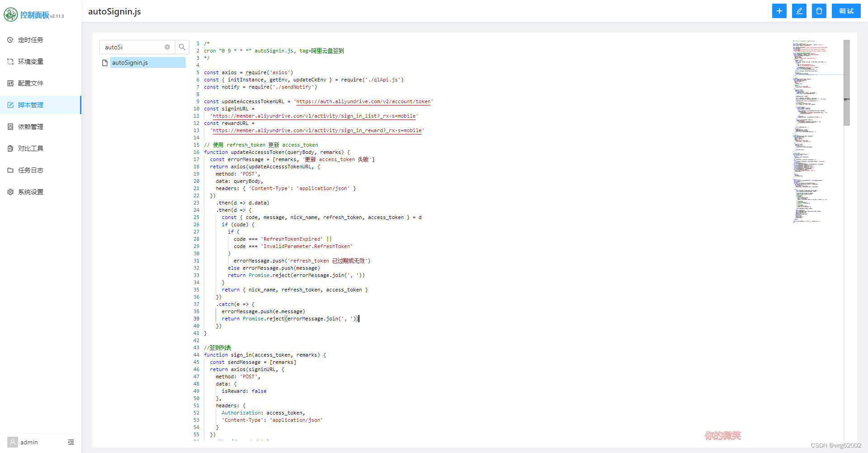Screen dimensions: 868x453
Task: Toggle the sidebar collapse icon
Action: [x=71, y=442]
